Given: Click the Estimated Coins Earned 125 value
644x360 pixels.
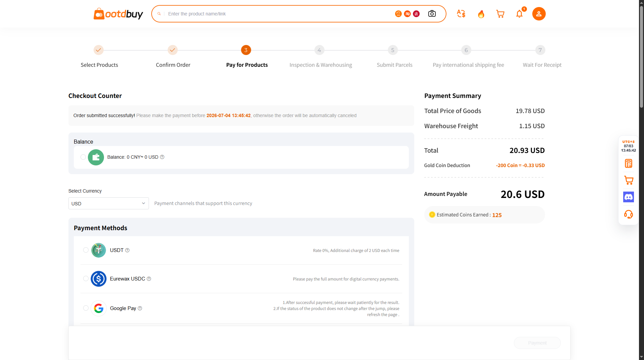Looking at the screenshot, I should [497, 215].
